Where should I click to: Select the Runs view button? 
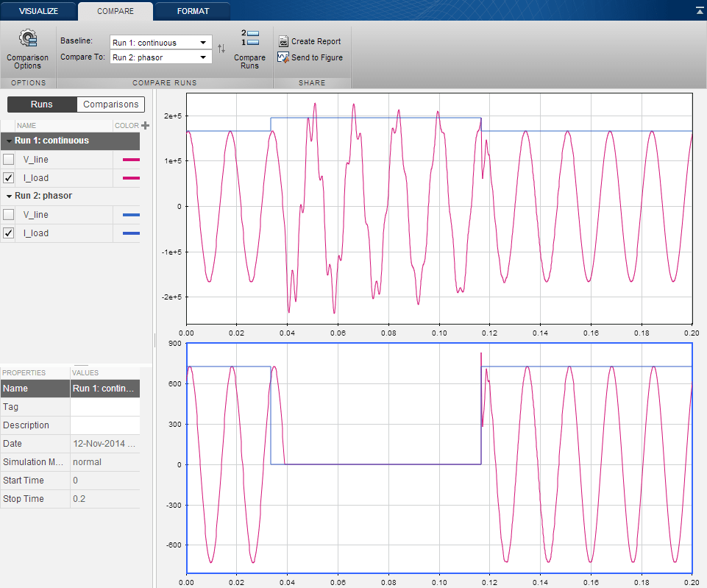(x=41, y=105)
